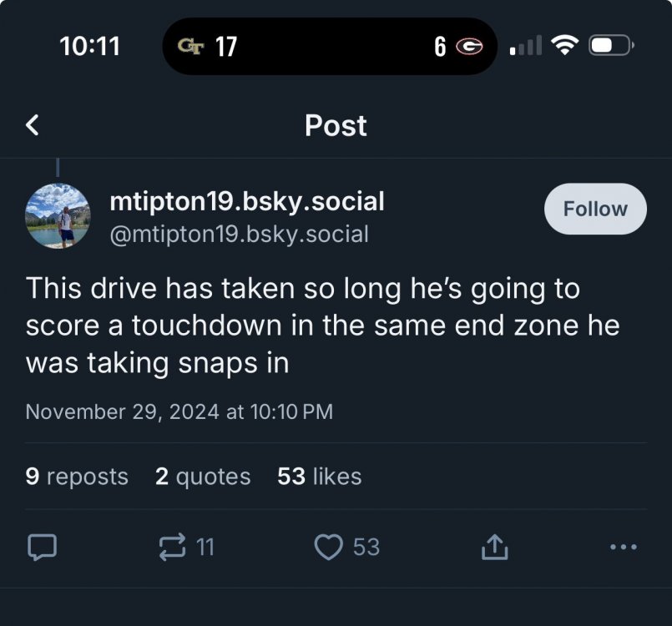Open the mtipton19.bsky.social display name

(x=247, y=201)
